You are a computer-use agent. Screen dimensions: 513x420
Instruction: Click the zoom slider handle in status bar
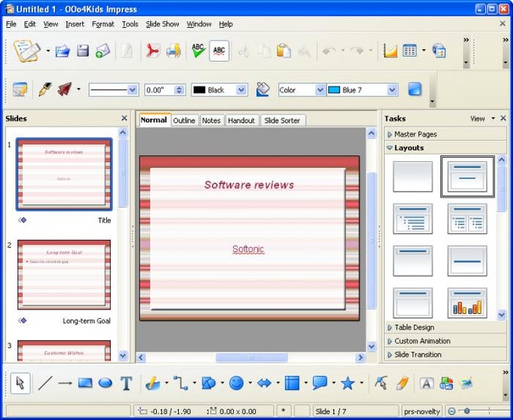[467, 411]
